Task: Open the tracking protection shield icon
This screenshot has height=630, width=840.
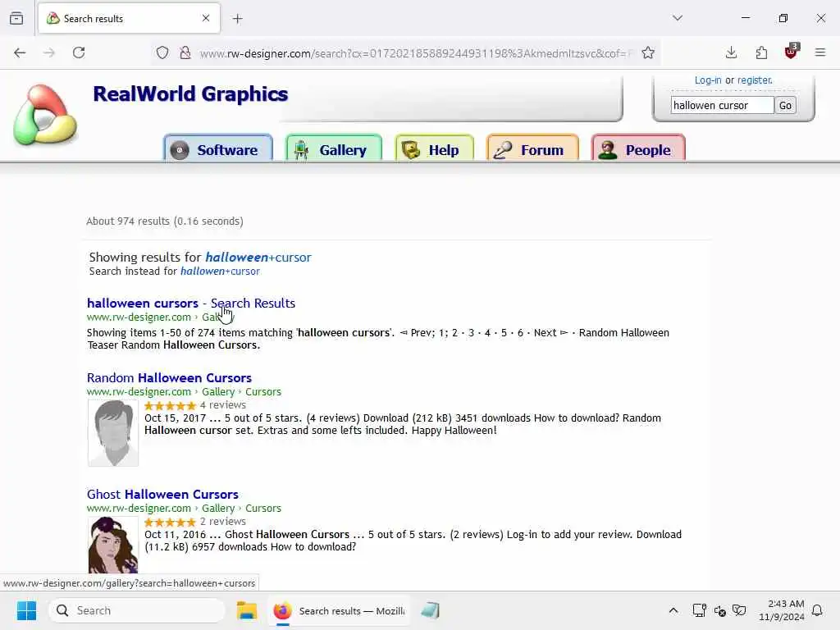Action: coord(162,53)
